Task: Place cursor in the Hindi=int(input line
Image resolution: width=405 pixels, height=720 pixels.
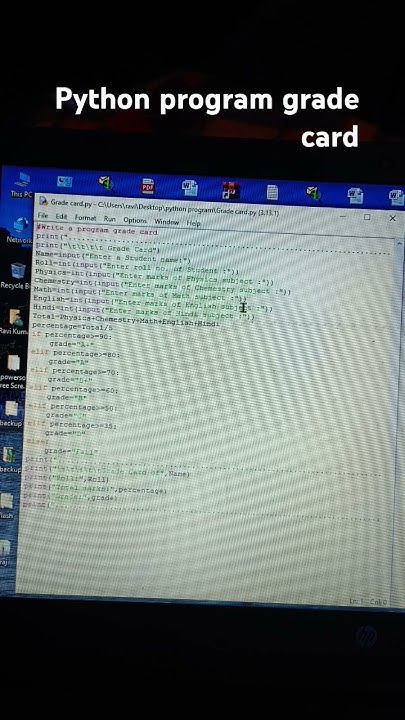Action: (143, 312)
